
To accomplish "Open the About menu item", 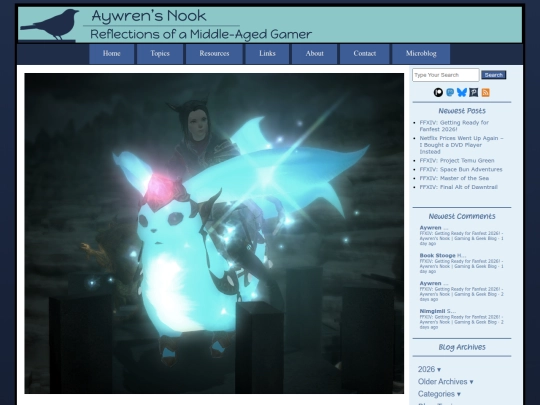I will 314,54.
